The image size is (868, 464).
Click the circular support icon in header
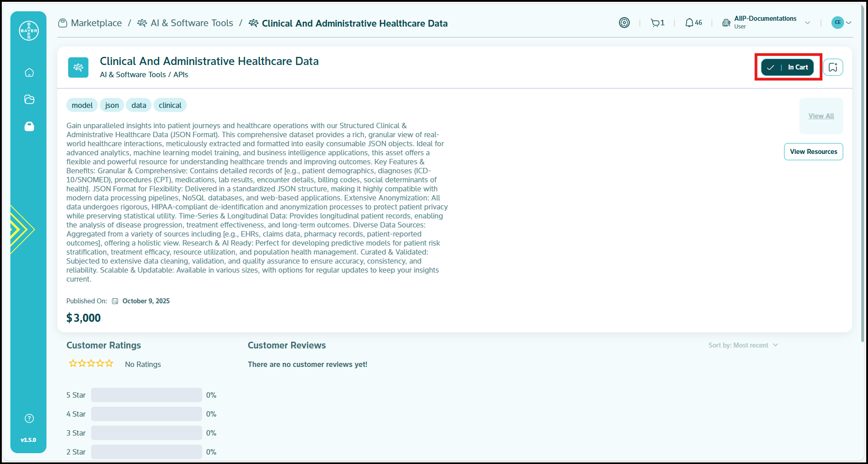pyautogui.click(x=624, y=23)
